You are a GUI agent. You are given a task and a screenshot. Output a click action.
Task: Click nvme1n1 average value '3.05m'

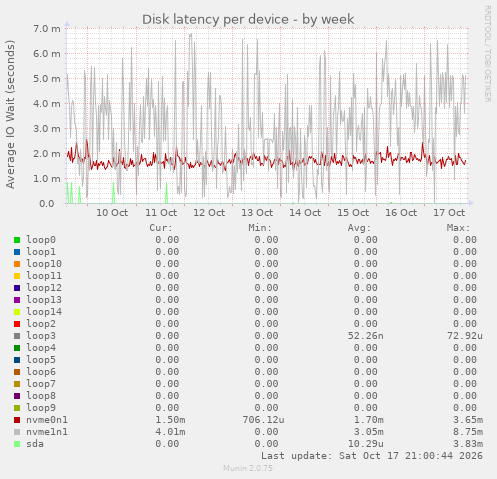click(369, 432)
